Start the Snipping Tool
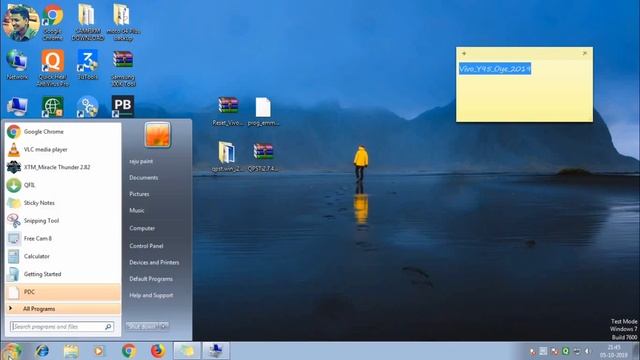 tap(63, 220)
